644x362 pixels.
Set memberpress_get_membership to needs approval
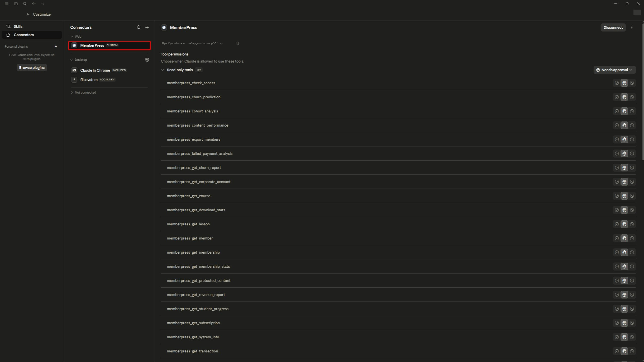(624, 252)
